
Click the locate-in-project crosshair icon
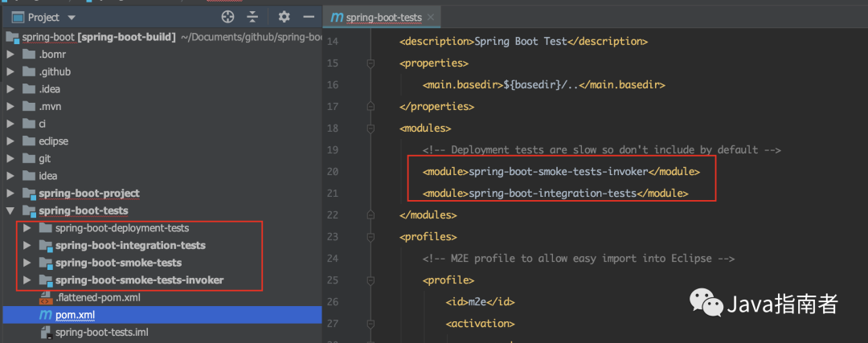point(227,17)
